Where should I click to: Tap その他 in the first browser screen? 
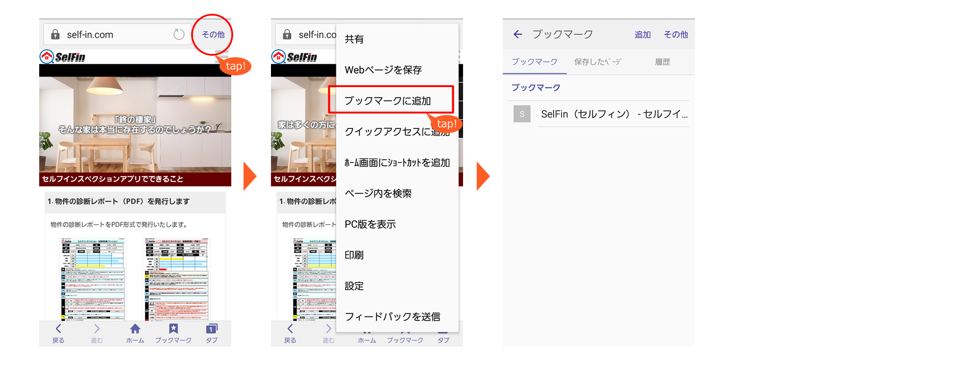[213, 35]
